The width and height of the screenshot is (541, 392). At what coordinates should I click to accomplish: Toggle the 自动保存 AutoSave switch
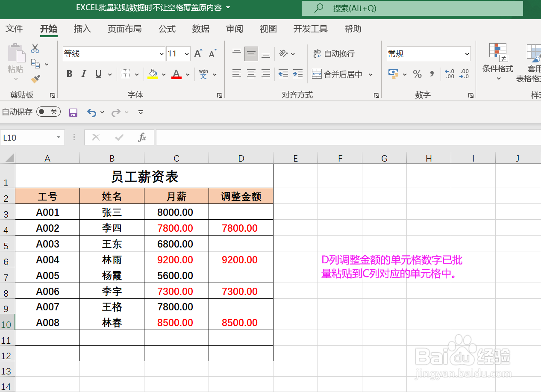[x=48, y=112]
